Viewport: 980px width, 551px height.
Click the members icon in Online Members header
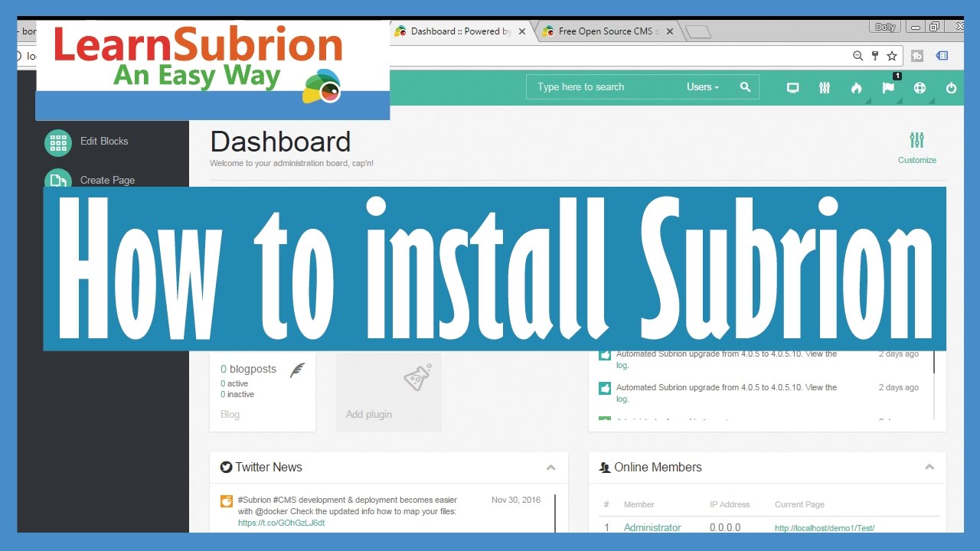click(x=605, y=467)
